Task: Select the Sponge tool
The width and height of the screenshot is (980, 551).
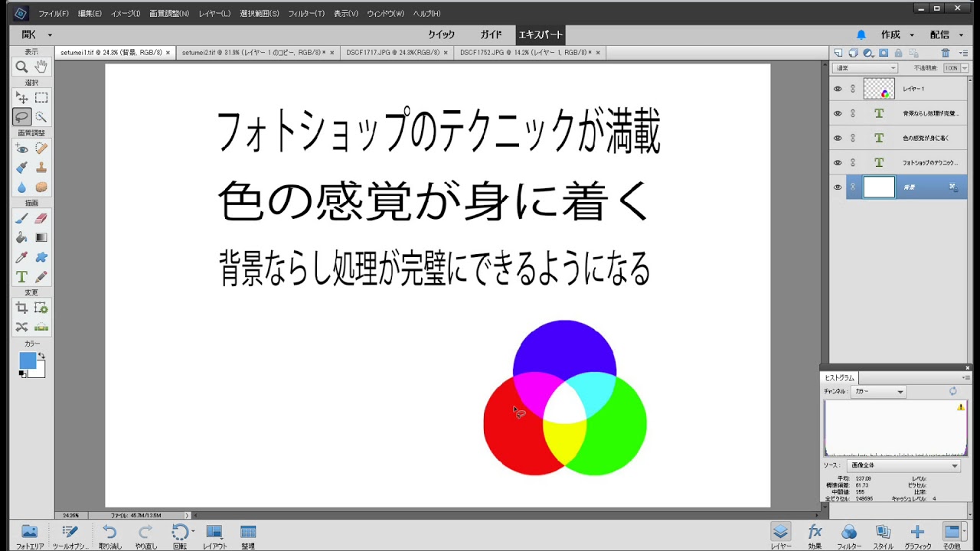Action: (x=41, y=187)
